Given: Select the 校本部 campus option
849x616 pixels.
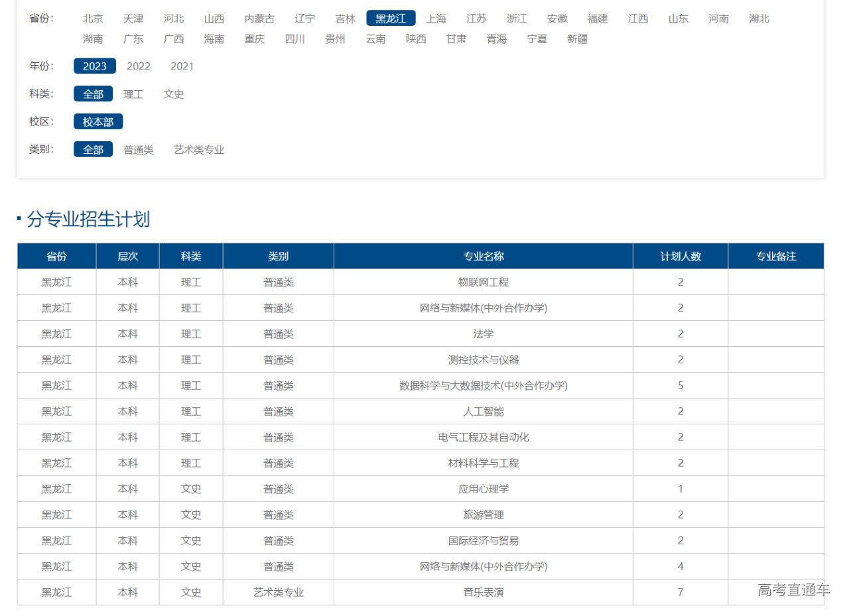Looking at the screenshot, I should pyautogui.click(x=98, y=122).
